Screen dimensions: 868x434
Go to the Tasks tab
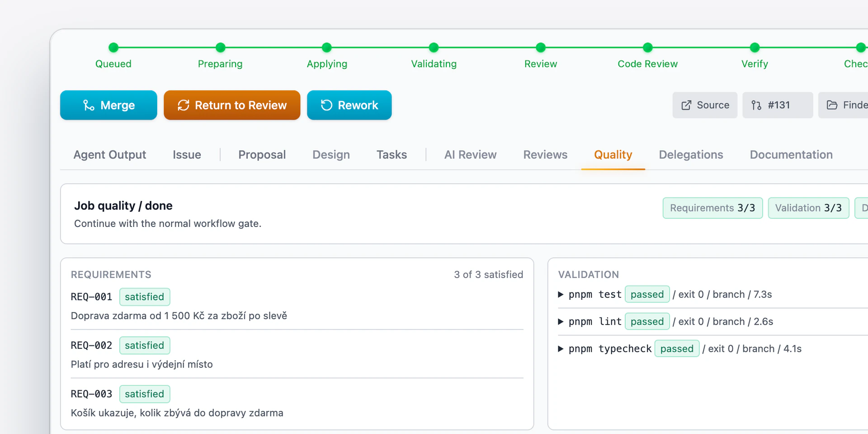point(392,155)
